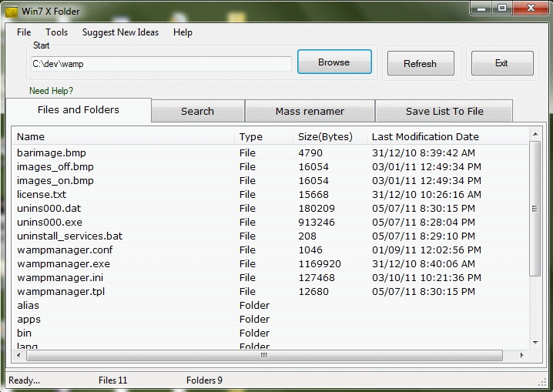553x392 pixels.
Task: Click the size value 913246
Action: point(317,223)
